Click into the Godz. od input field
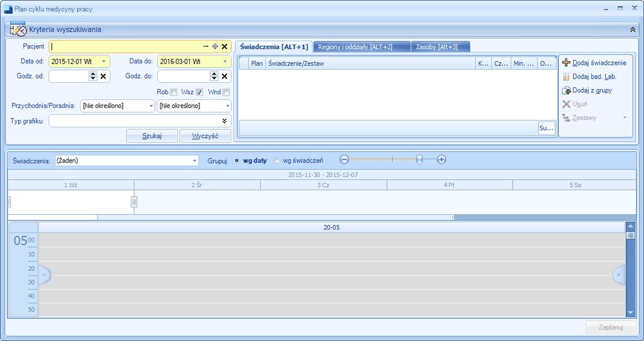Viewport: 644px width, 341px height. pyautogui.click(x=69, y=77)
